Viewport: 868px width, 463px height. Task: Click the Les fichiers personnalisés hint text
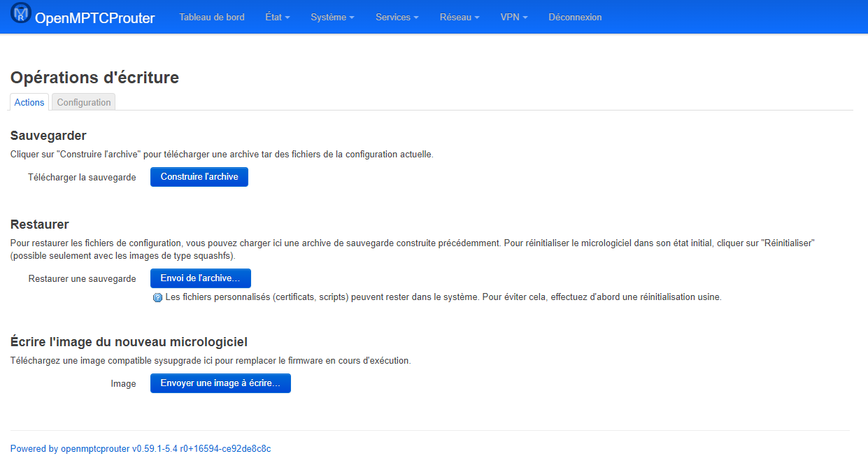(443, 297)
